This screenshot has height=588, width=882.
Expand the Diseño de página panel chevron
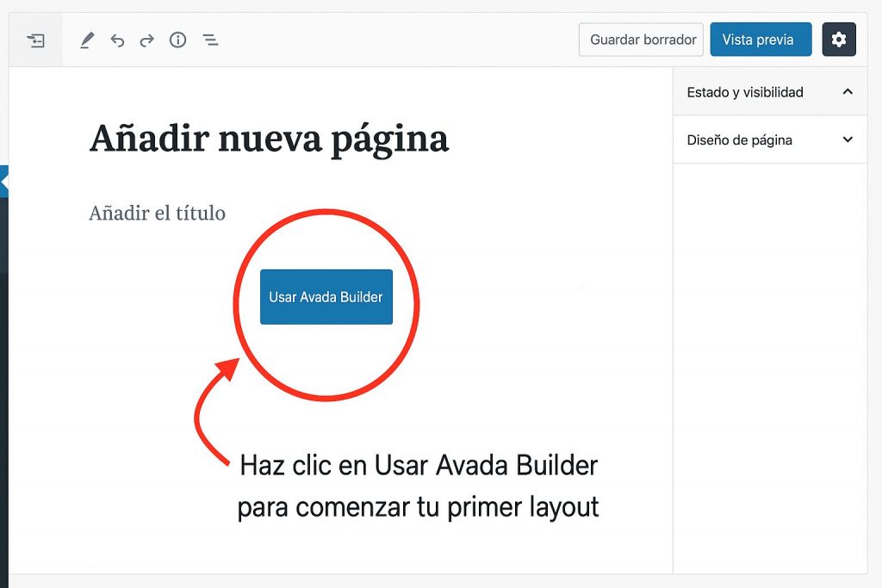[848, 139]
